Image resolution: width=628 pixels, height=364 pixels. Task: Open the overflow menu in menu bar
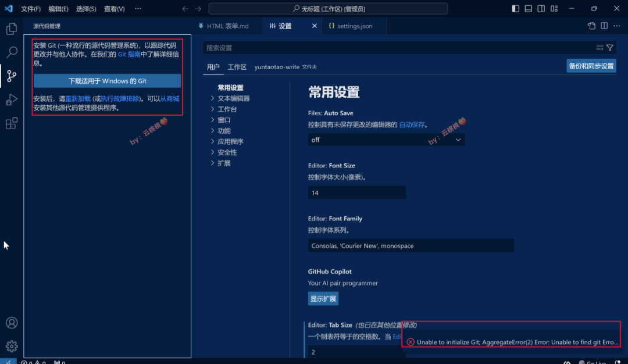138,9
